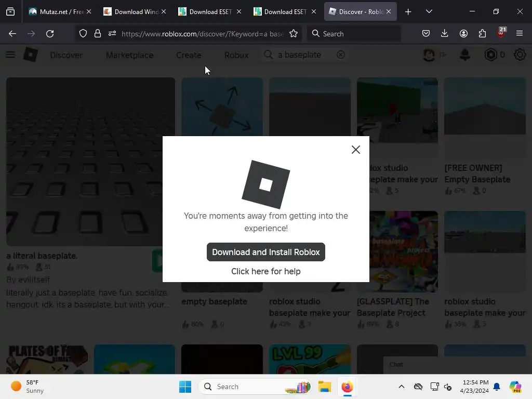Image resolution: width=532 pixels, height=399 pixels.
Task: Show hidden system tray icons
Action: tap(402, 387)
